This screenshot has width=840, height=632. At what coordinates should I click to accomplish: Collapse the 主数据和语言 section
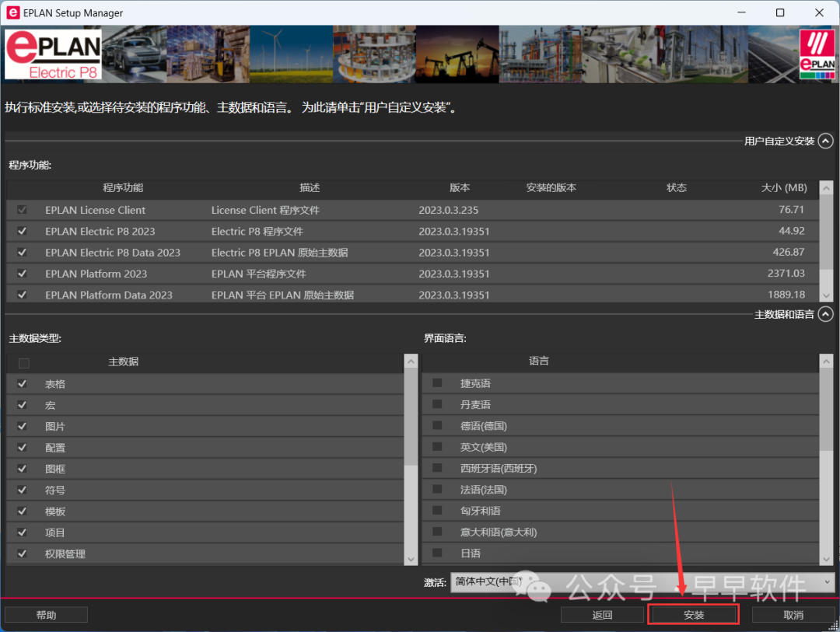click(825, 314)
